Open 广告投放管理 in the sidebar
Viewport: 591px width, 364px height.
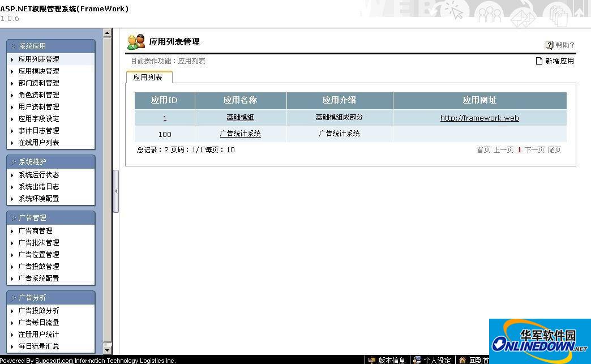(x=39, y=267)
